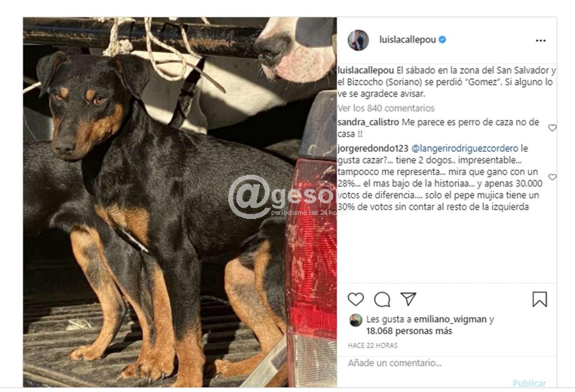Viewport: 575px width, 392px height.
Task: Like jorgeredondo123's comment heart
Action: 552,177
